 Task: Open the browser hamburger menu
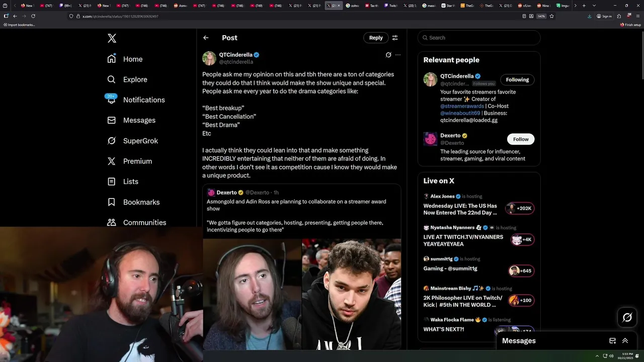pos(638,16)
